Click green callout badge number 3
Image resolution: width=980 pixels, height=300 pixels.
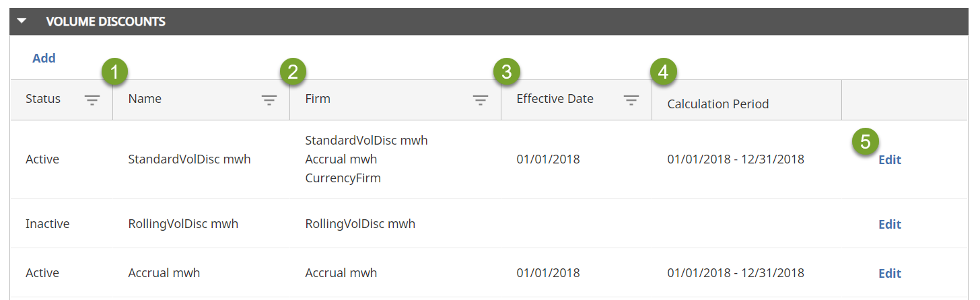[506, 72]
